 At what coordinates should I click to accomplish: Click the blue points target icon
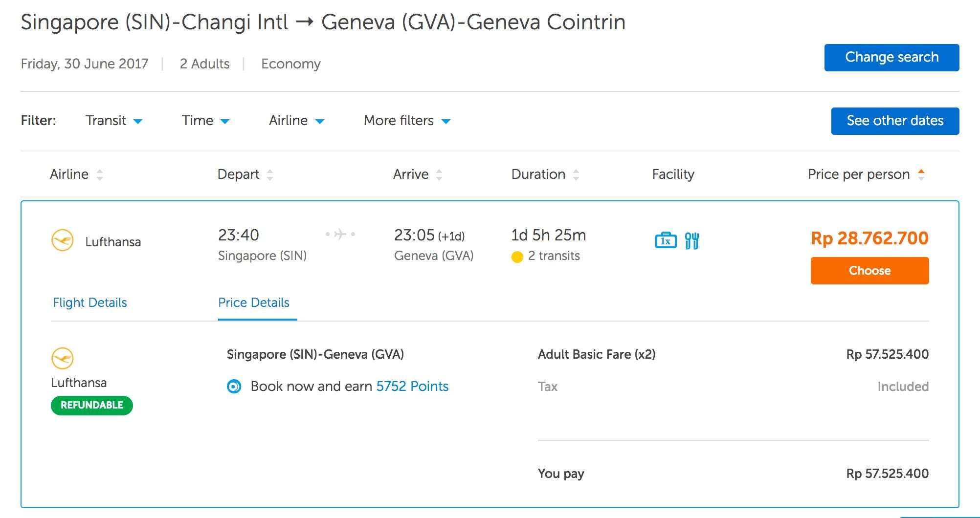234,387
